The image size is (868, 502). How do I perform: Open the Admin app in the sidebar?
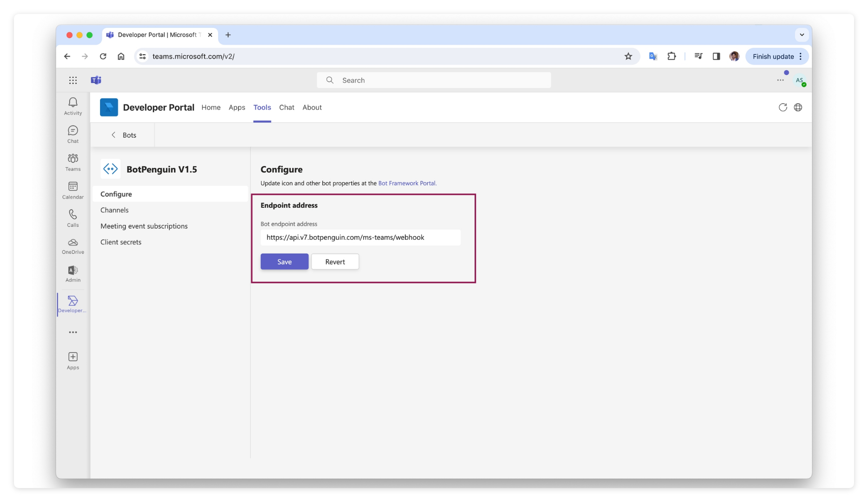(x=73, y=273)
